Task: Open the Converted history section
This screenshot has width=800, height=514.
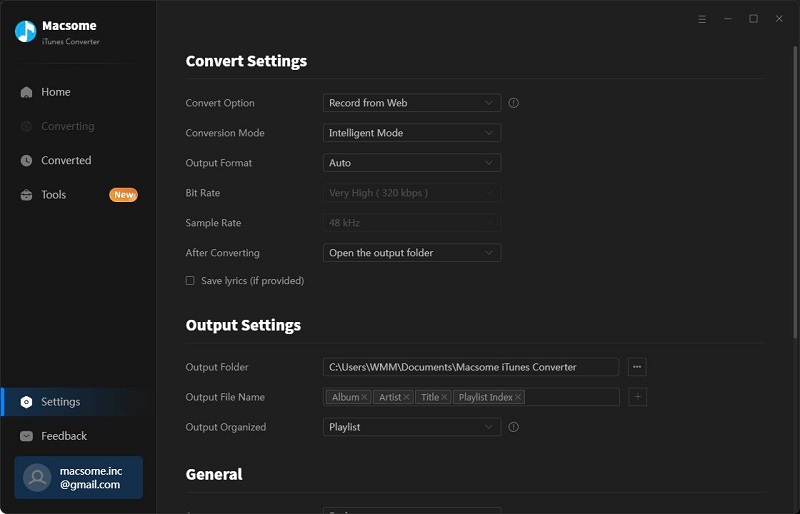Action: tap(78, 160)
